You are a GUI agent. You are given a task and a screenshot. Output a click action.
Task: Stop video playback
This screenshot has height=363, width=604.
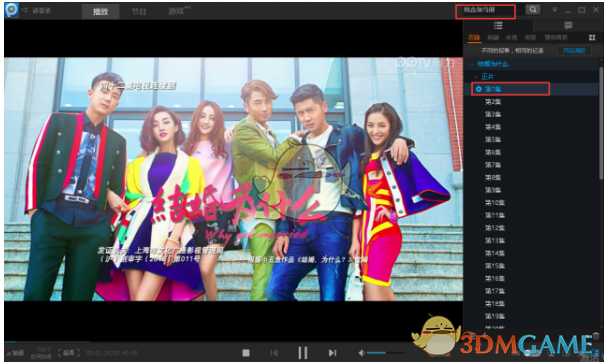pos(246,353)
